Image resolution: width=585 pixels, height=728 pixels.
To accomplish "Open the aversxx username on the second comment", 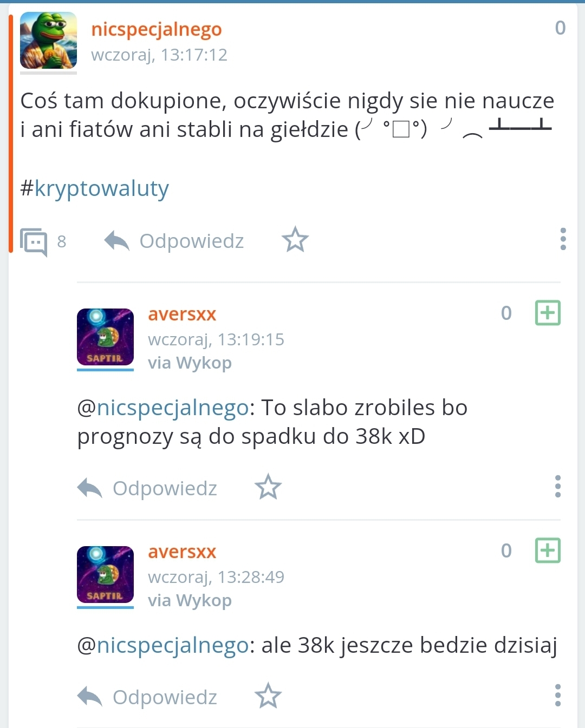I will 182,552.
